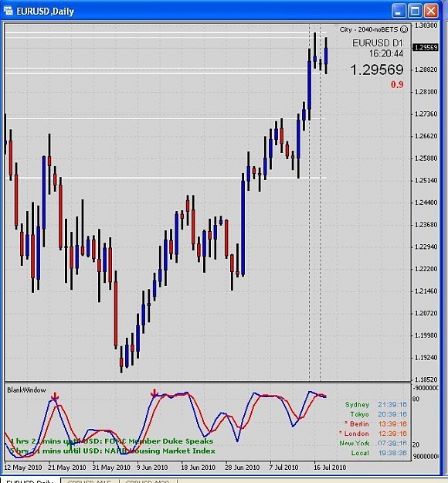Click the '12 May 2010' date label

point(23,468)
